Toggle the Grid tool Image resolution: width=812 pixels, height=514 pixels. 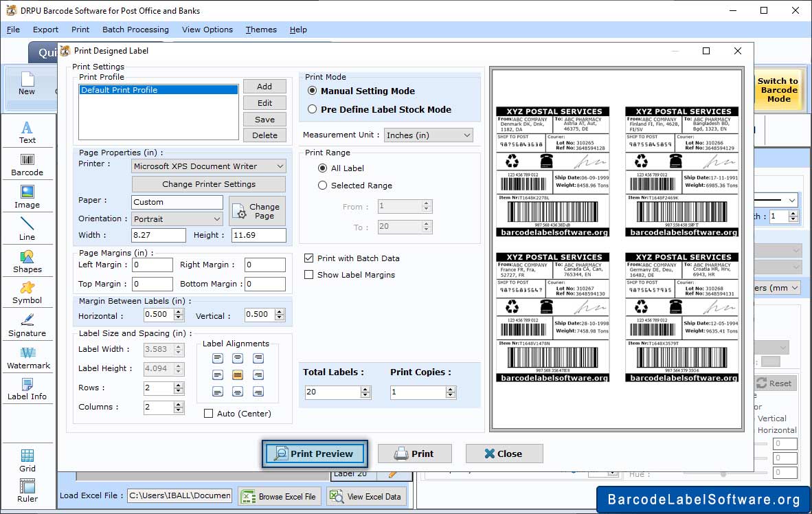(x=27, y=460)
